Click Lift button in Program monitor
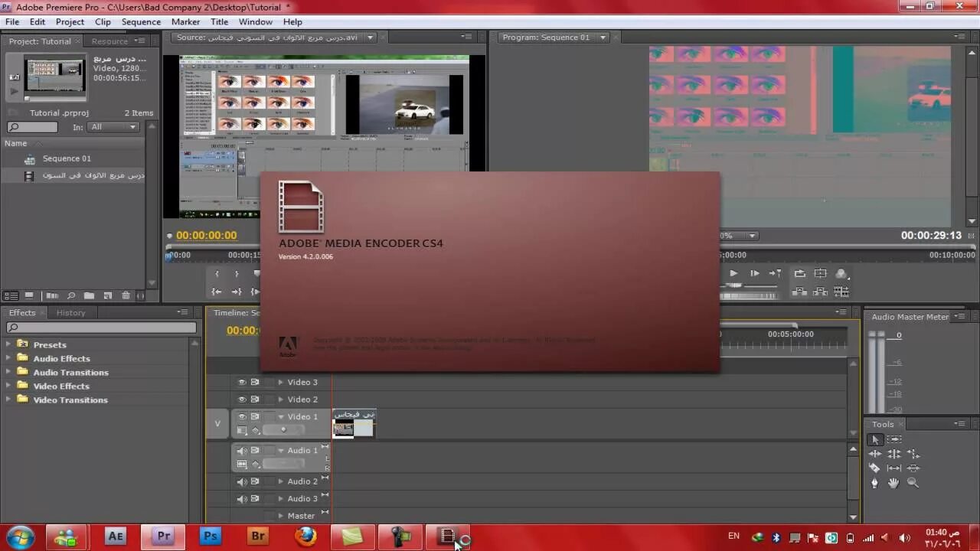 click(800, 292)
